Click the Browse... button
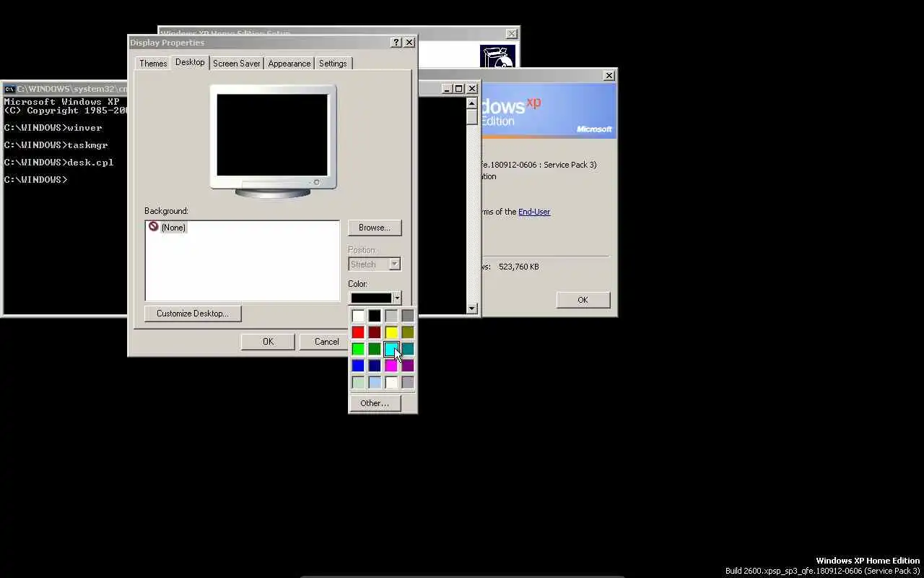924x578 pixels. pyautogui.click(x=375, y=228)
